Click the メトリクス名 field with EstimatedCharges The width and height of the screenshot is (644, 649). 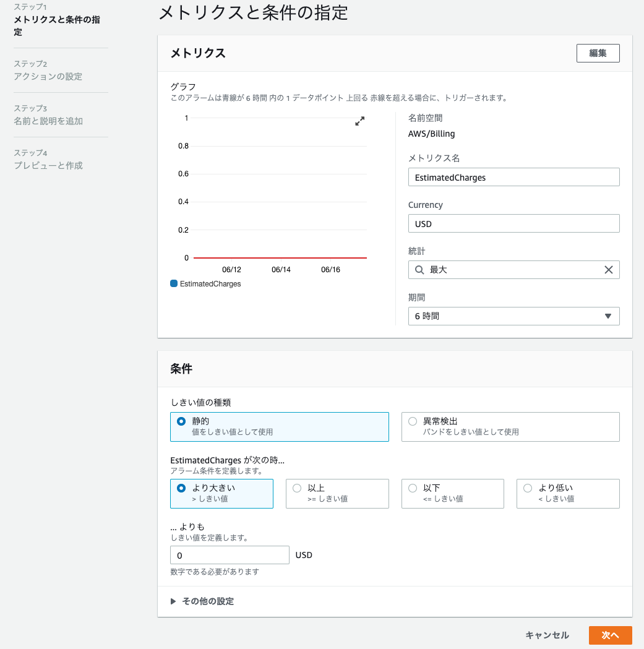513,177
